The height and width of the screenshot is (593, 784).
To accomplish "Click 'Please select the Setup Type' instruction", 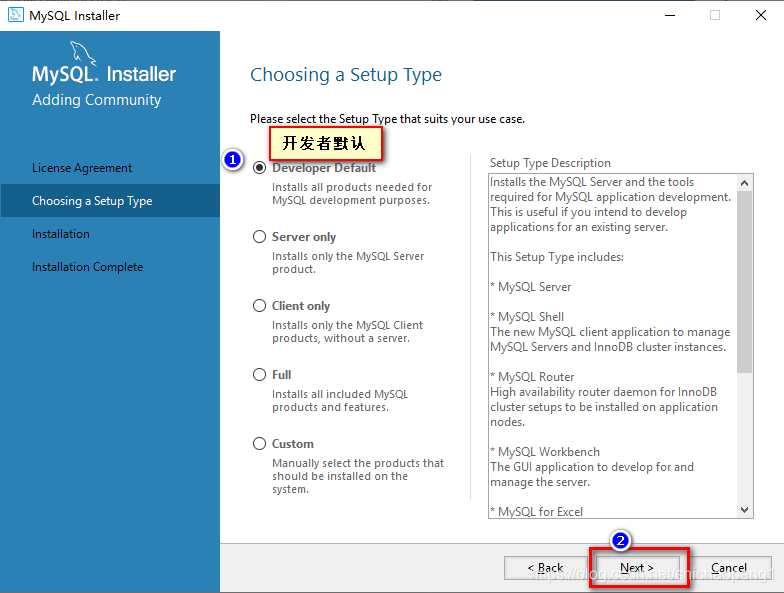I will [x=388, y=119].
